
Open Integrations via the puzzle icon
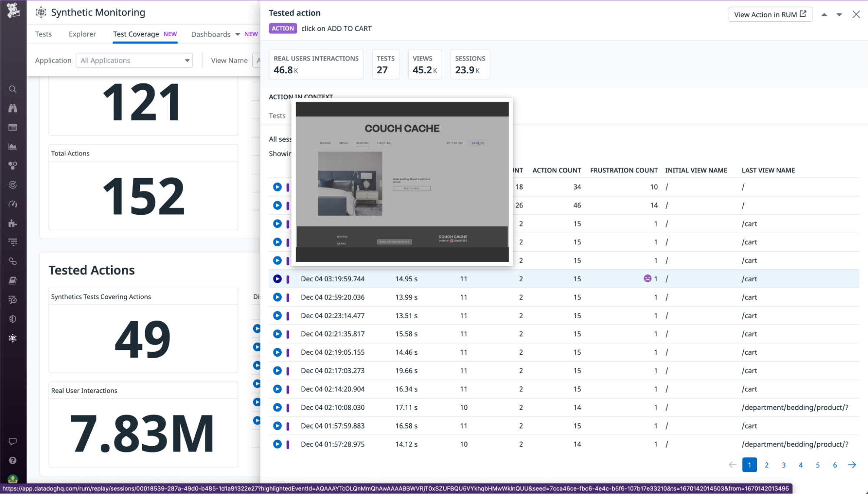pos(13,224)
